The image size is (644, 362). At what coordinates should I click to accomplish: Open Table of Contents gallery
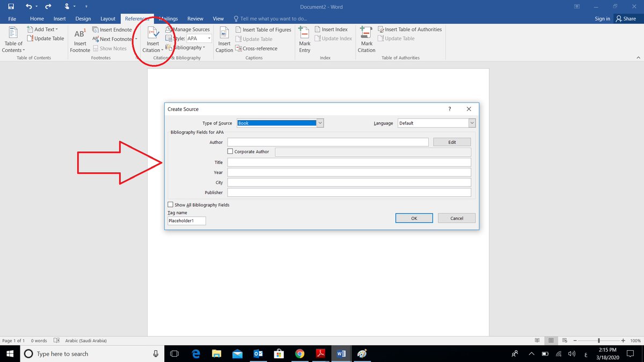[x=13, y=39]
